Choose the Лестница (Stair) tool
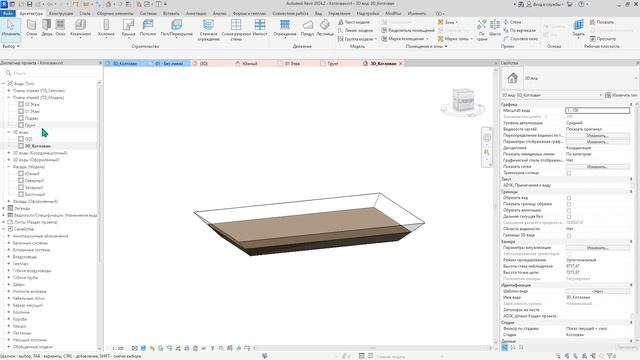 pyautogui.click(x=325, y=28)
